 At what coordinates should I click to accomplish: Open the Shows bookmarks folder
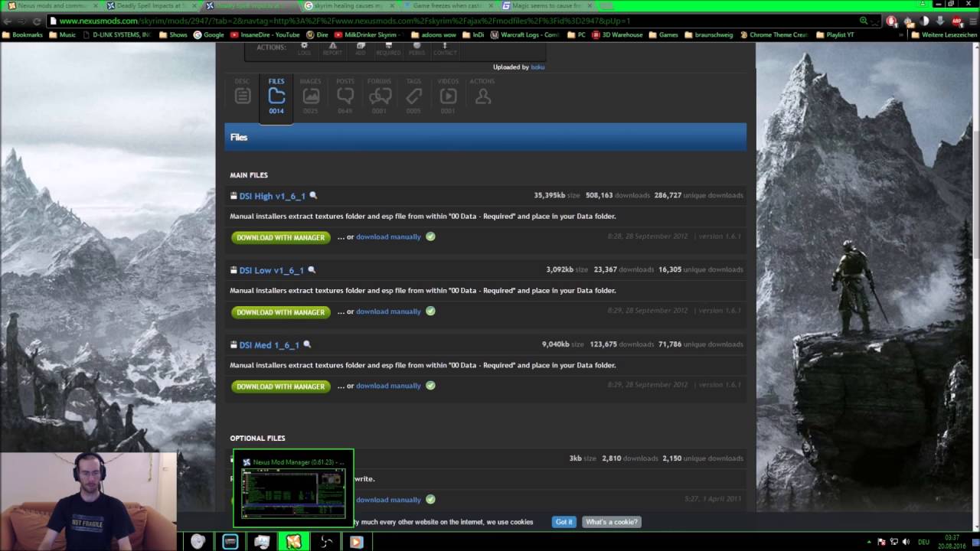point(173,34)
